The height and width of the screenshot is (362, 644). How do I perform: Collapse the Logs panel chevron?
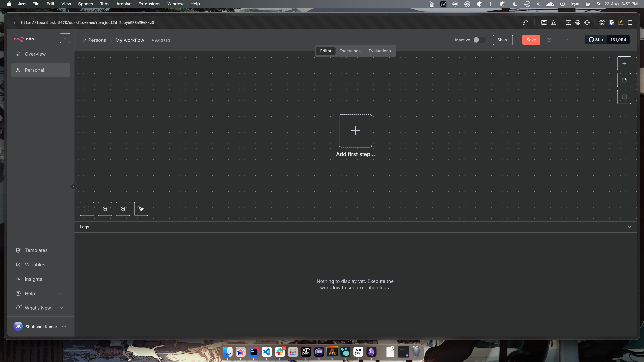pyautogui.click(x=630, y=227)
